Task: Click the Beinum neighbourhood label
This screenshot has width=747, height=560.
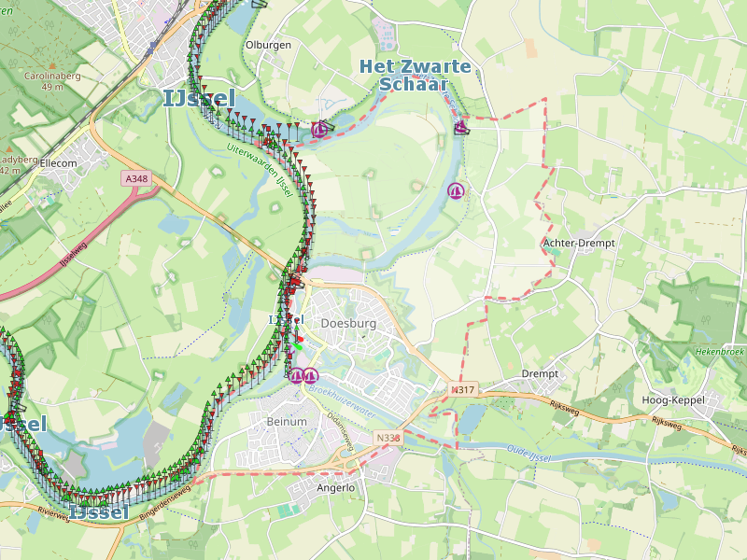Action: [287, 422]
